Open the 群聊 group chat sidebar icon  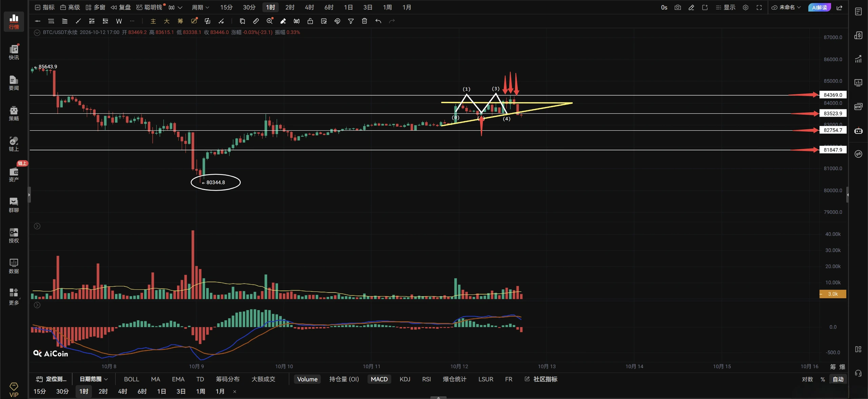click(14, 205)
